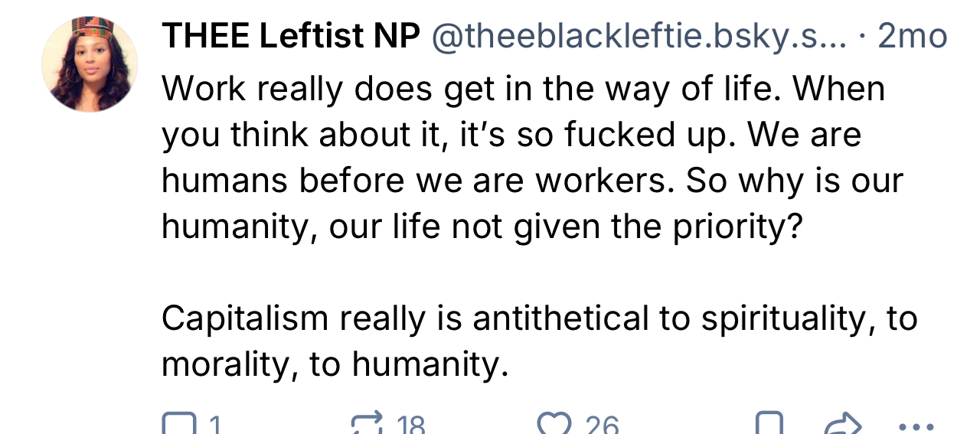Repost this post using the arrows icon
This screenshot has height=434, width=980.
(367, 425)
